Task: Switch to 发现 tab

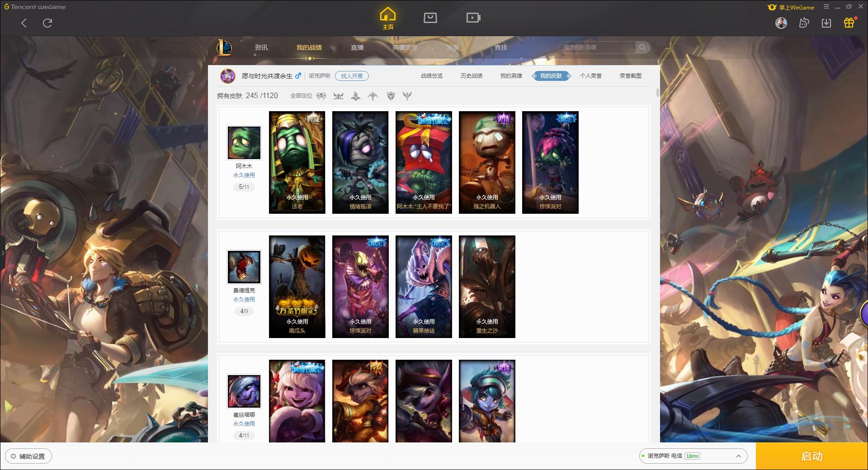Action: pyautogui.click(x=453, y=47)
